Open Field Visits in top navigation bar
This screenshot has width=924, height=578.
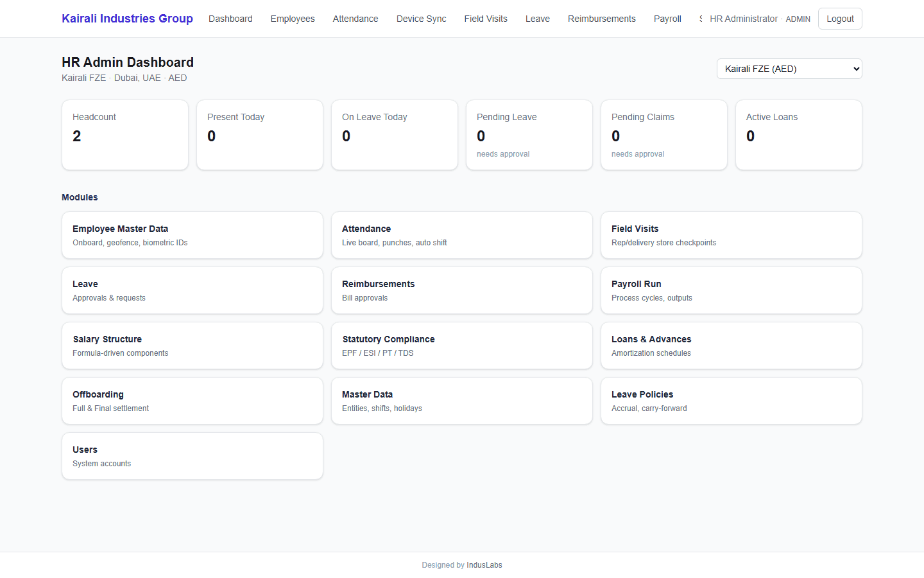coord(486,19)
